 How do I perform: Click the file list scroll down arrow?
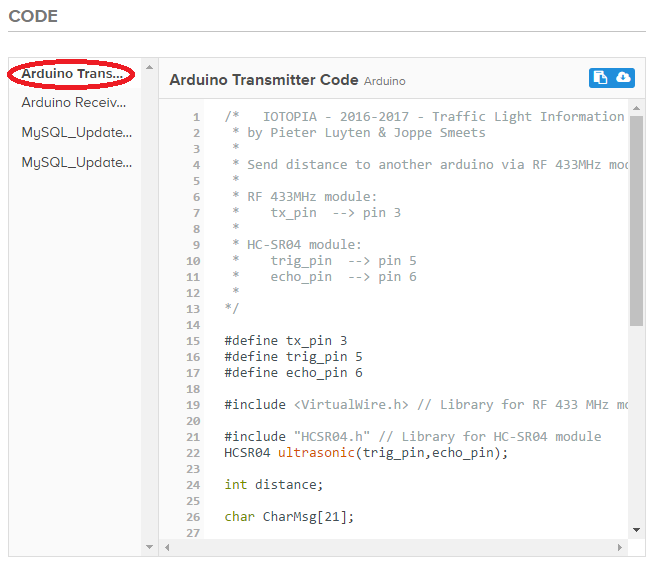150,547
